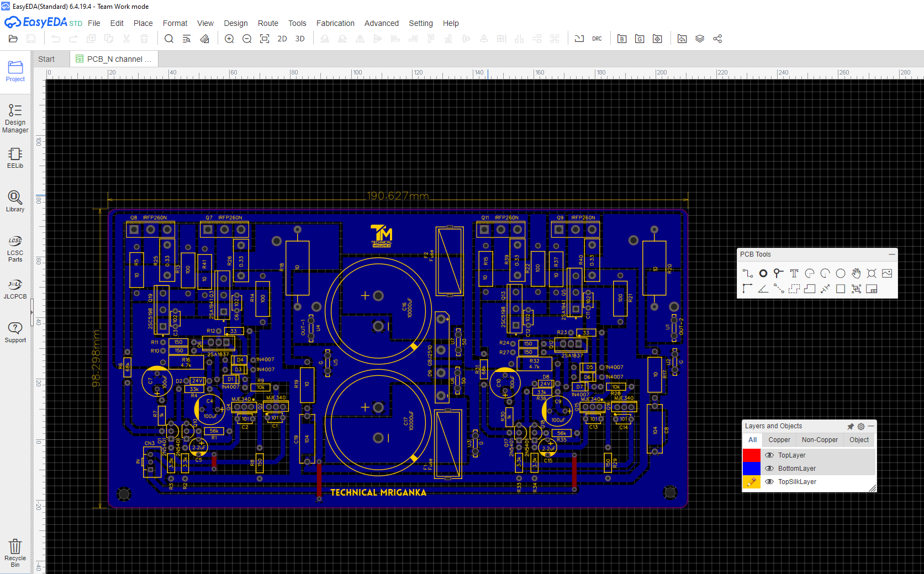Open JLCPCB in left sidebar

point(15,289)
